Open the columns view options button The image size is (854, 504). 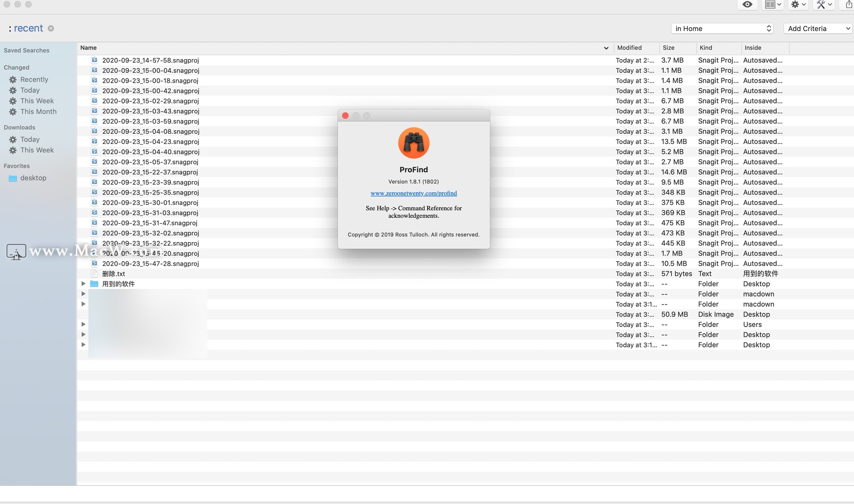(x=773, y=4)
